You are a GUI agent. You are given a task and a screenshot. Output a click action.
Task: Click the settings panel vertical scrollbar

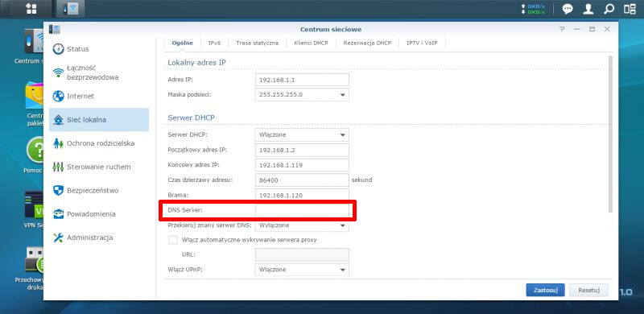tap(610, 134)
